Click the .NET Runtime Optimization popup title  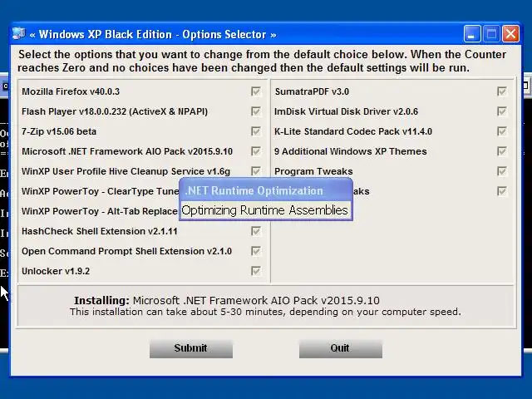pos(254,190)
